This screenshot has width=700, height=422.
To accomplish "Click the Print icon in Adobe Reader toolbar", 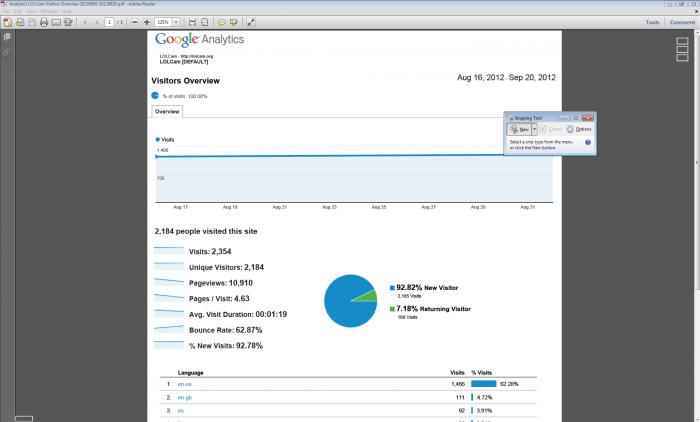I will click(x=44, y=22).
